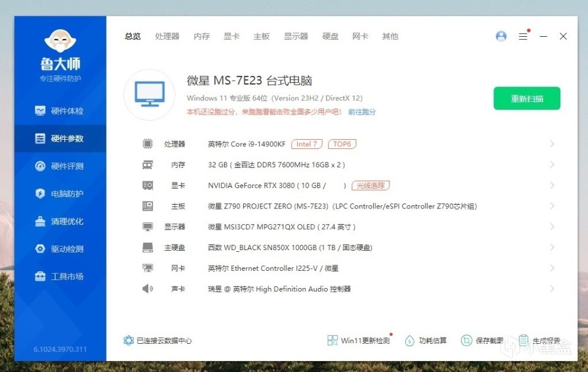Select 硬件参数 sidebar item

[60, 139]
